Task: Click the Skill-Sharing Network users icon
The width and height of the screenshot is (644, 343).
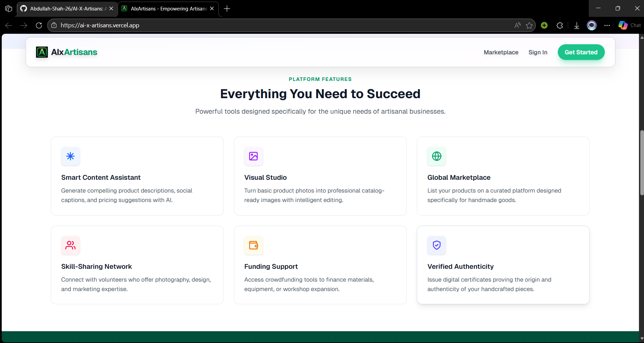Action: click(x=70, y=245)
